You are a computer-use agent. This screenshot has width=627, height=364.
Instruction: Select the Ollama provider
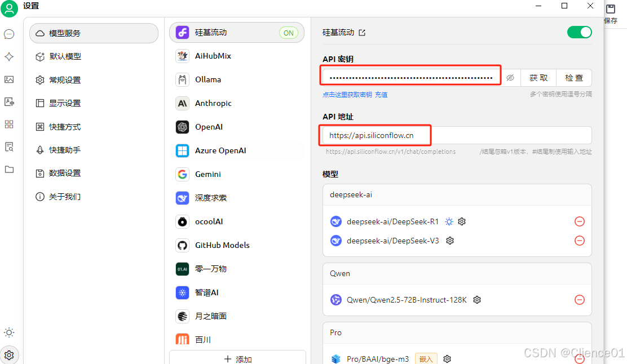click(x=237, y=79)
